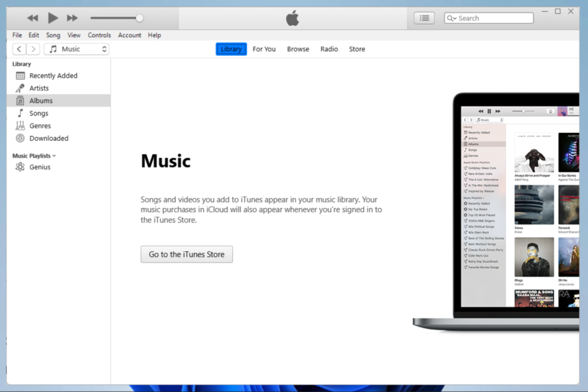Image resolution: width=588 pixels, height=392 pixels.
Task: Click the Fast Forward playback icon
Action: [x=72, y=18]
